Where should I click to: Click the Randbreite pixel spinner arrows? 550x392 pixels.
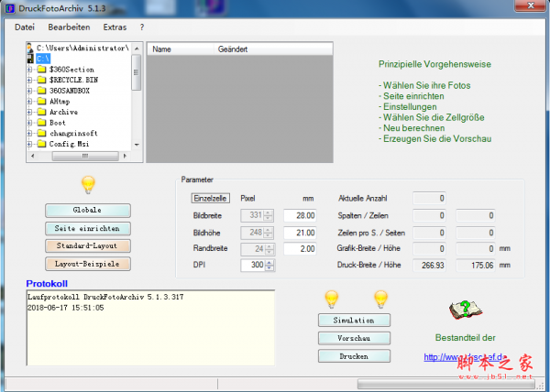269,249
